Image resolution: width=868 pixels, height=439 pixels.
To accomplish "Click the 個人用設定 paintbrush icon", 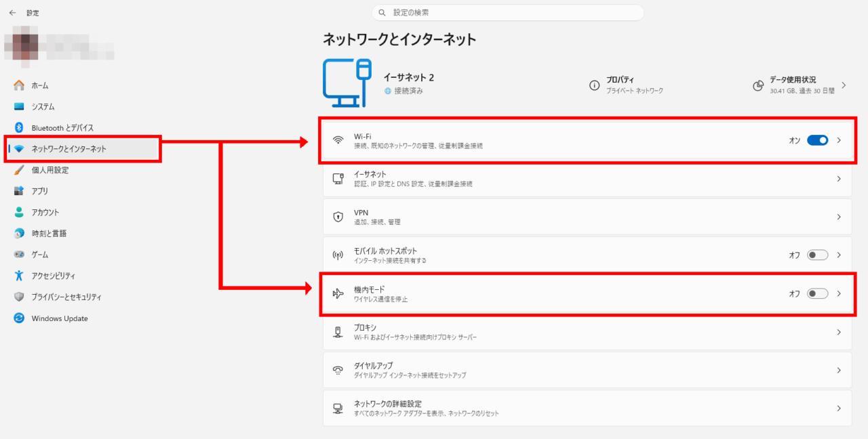I will pos(19,170).
